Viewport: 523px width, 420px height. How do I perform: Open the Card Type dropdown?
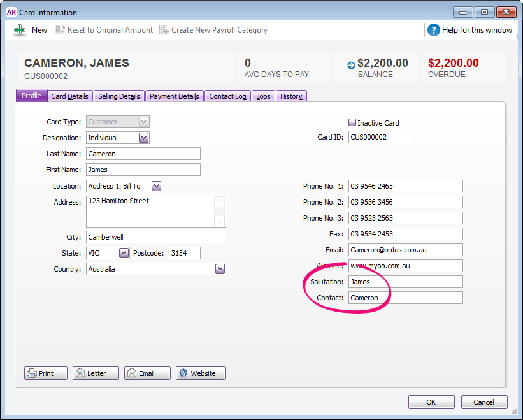(x=143, y=122)
